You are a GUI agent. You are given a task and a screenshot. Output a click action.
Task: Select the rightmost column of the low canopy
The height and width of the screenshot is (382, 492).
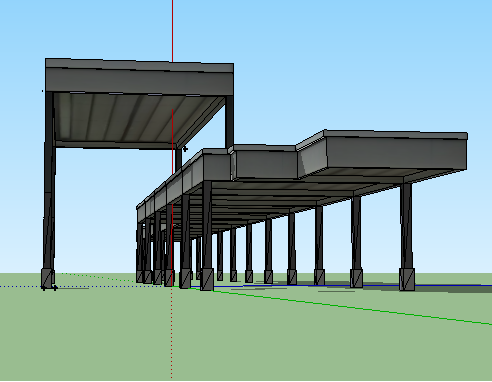[x=406, y=227]
